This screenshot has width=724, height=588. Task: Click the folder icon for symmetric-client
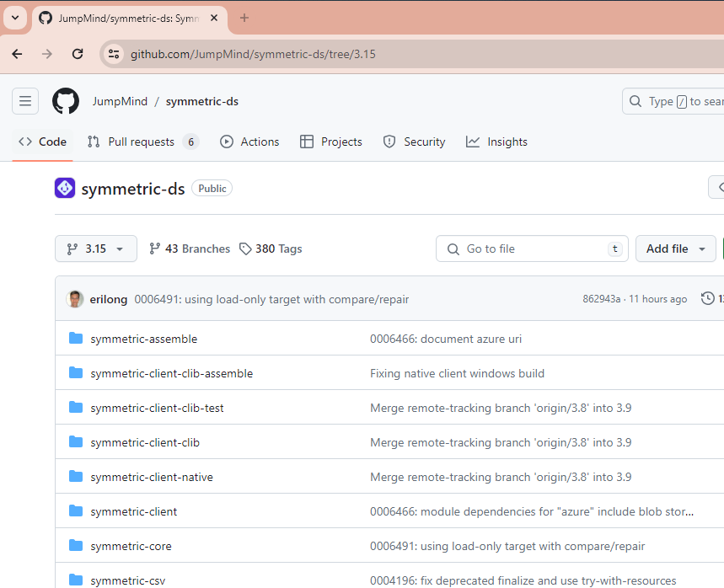tap(76, 511)
